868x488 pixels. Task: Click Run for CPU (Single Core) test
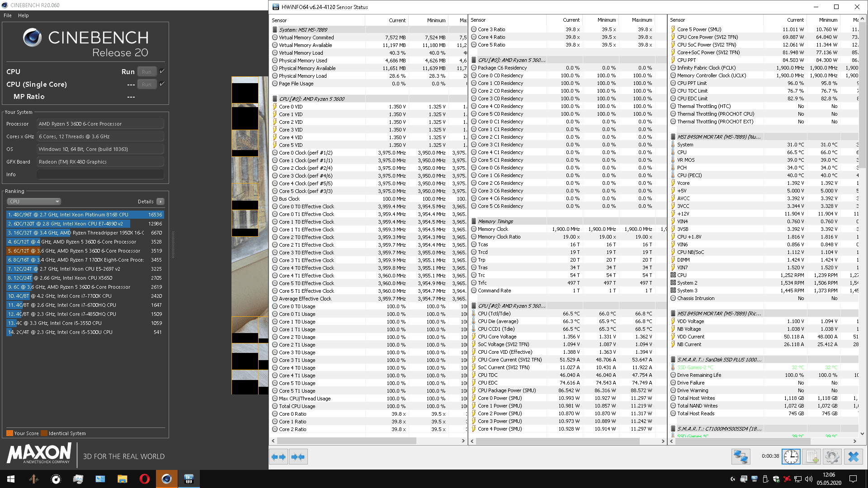(146, 84)
